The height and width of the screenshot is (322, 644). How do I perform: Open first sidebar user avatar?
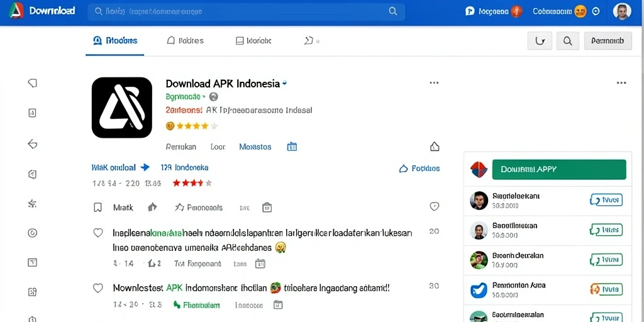click(479, 201)
